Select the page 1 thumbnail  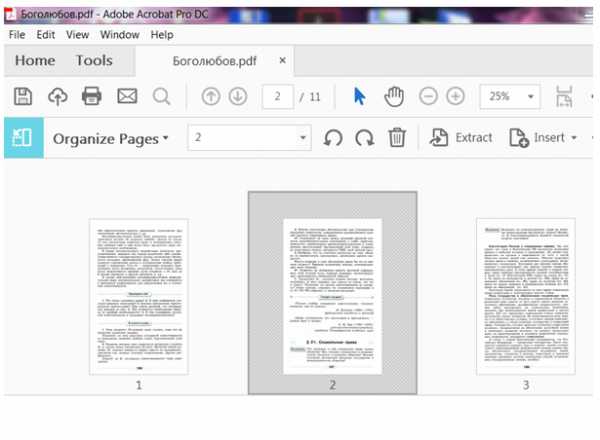pyautogui.click(x=139, y=297)
